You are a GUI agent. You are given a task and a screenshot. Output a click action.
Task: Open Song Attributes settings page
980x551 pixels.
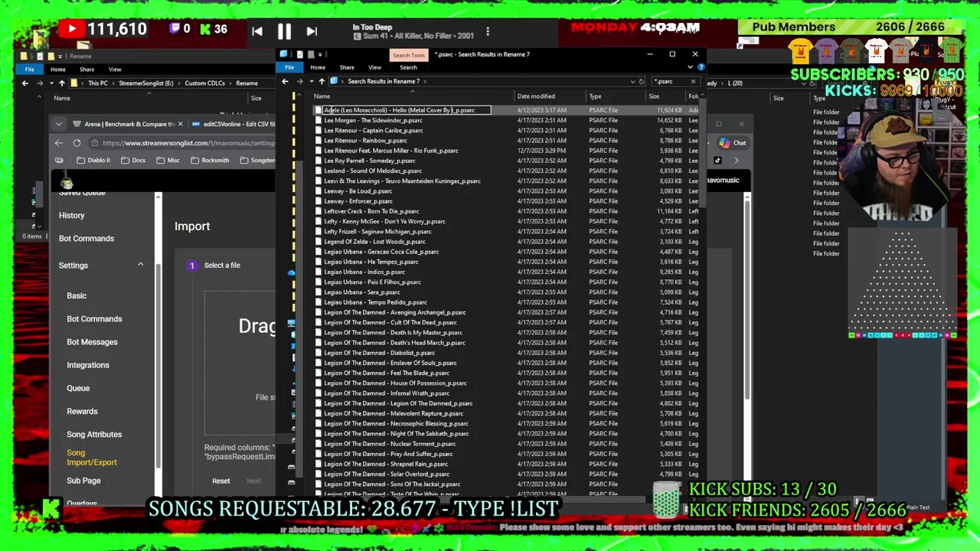coord(94,435)
